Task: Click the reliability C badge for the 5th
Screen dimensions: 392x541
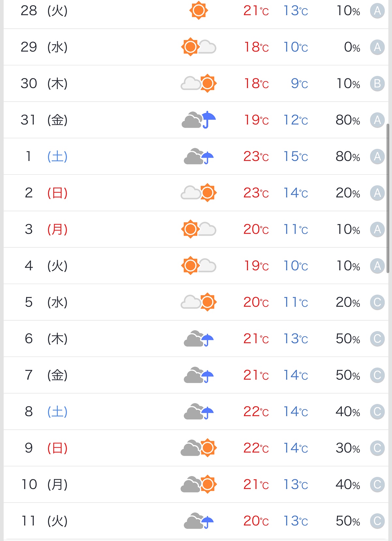Action: tap(377, 302)
